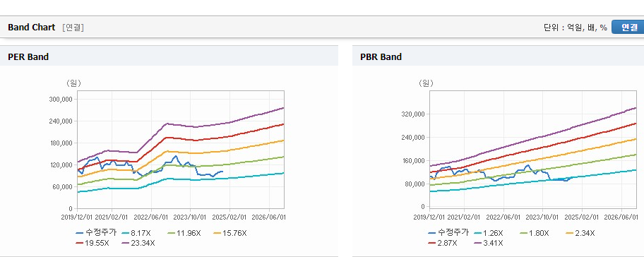Image resolution: width=644 pixels, height=257 pixels.
Task: Click the PER Band title
Action: (28, 56)
